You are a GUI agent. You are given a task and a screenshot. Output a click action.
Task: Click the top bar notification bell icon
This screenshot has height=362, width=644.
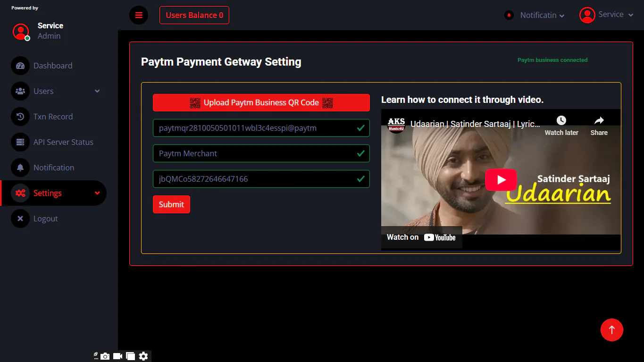click(x=509, y=15)
